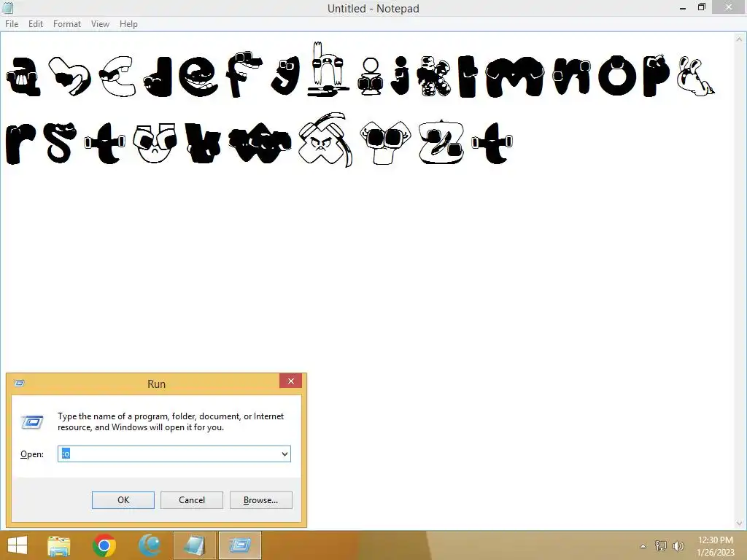Click the letter 'm' character glyph
Image resolution: width=747 pixels, height=560 pixels.
(x=515, y=76)
